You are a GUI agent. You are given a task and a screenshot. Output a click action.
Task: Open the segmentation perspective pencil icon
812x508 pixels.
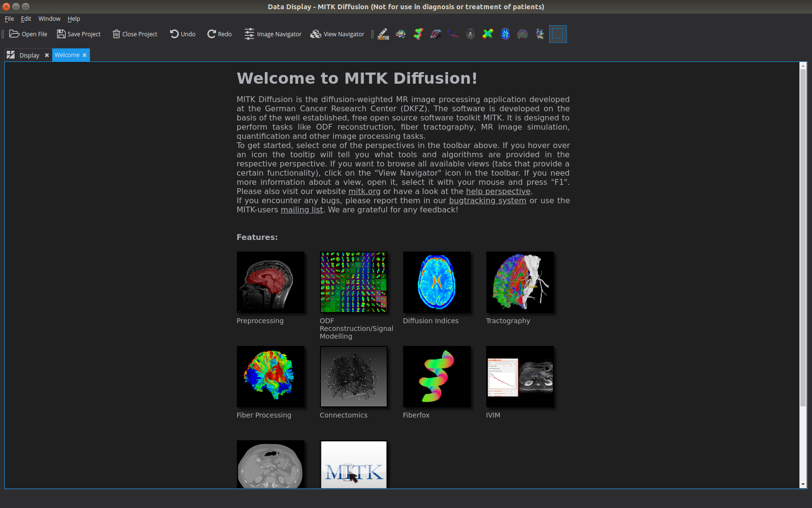pos(383,34)
